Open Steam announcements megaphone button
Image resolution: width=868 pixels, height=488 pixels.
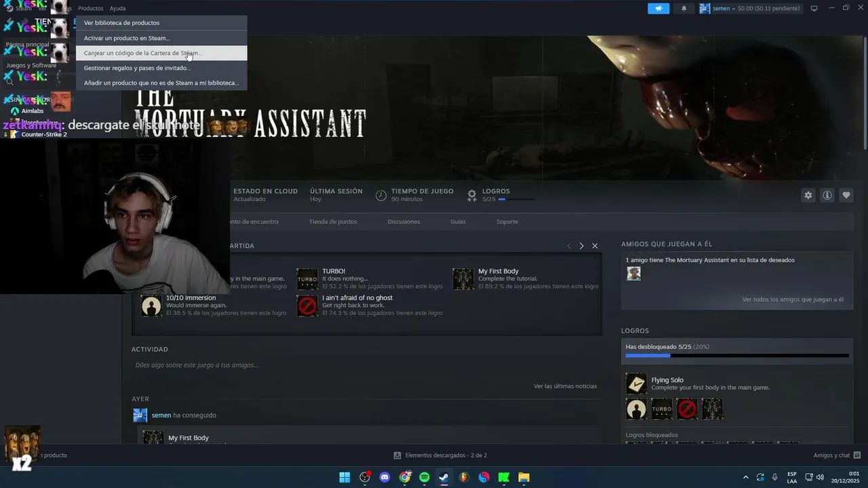point(658,9)
